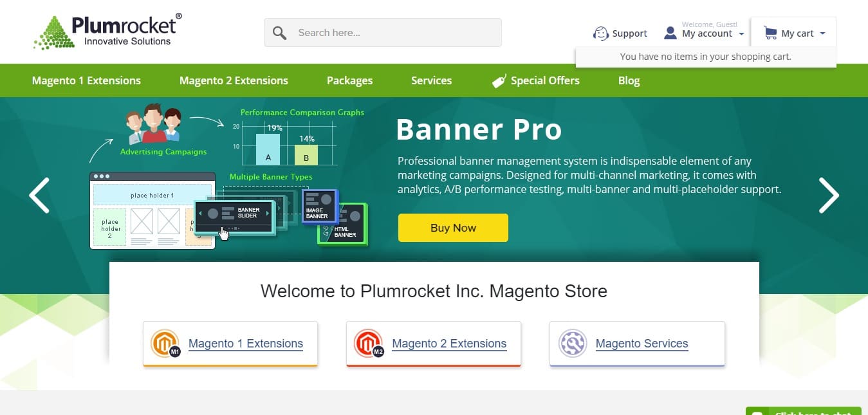
Task: Click the My account user icon
Action: [x=670, y=33]
